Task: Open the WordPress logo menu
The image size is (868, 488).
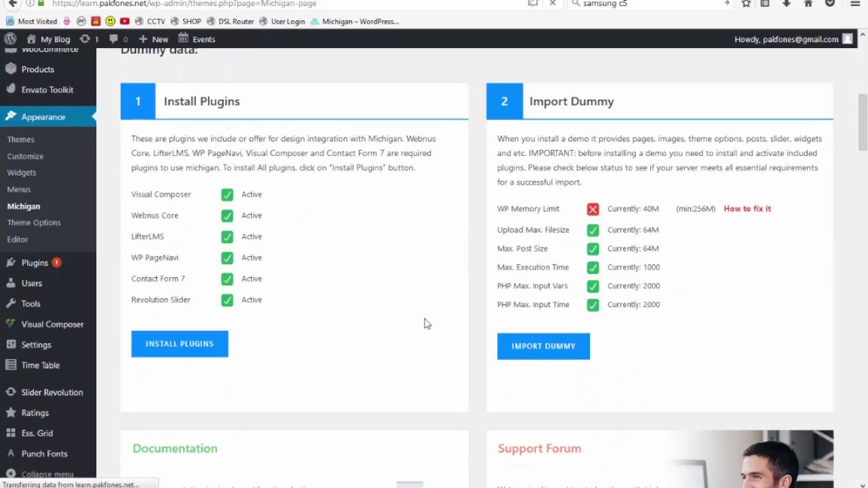Action: [10, 39]
